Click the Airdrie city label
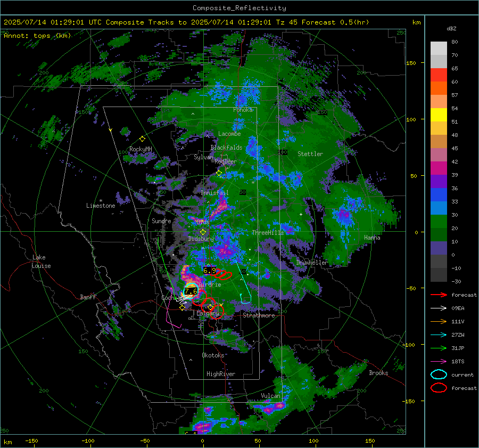This screenshot has width=479, height=448. 210,284
